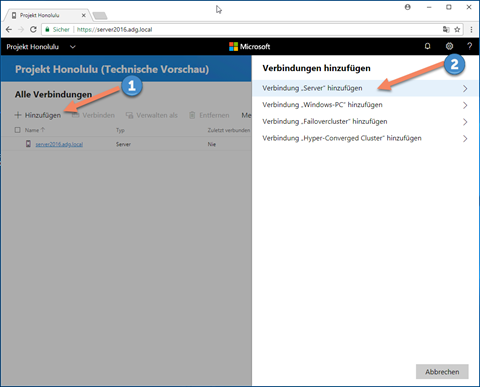The image size is (480, 387).
Task: Open settings gear icon in header
Action: (x=449, y=46)
